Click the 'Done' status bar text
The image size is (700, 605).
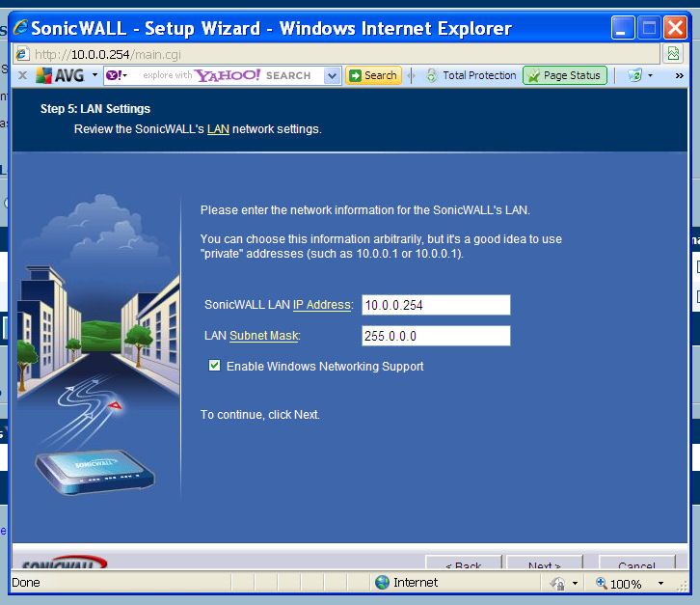[26, 583]
